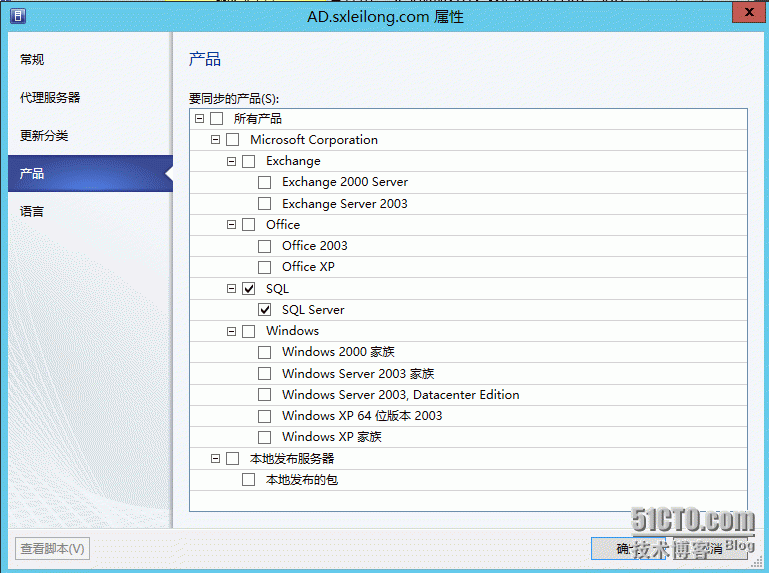Select the Office 2003 label

[x=315, y=246]
